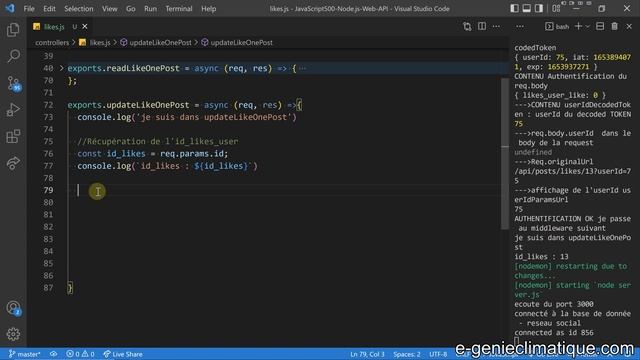The height and width of the screenshot is (360, 640).
Task: Open the Help menu
Action: 209,9
